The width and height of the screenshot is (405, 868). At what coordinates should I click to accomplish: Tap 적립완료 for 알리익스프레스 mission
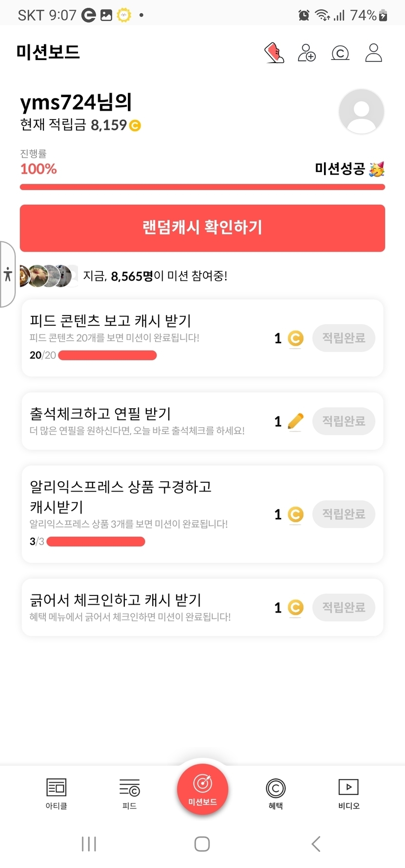tap(344, 514)
